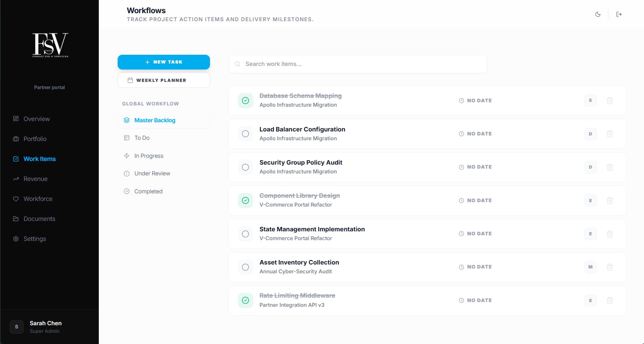Select the In Progress workflow filter
The height and width of the screenshot is (344, 644).
[164, 156]
